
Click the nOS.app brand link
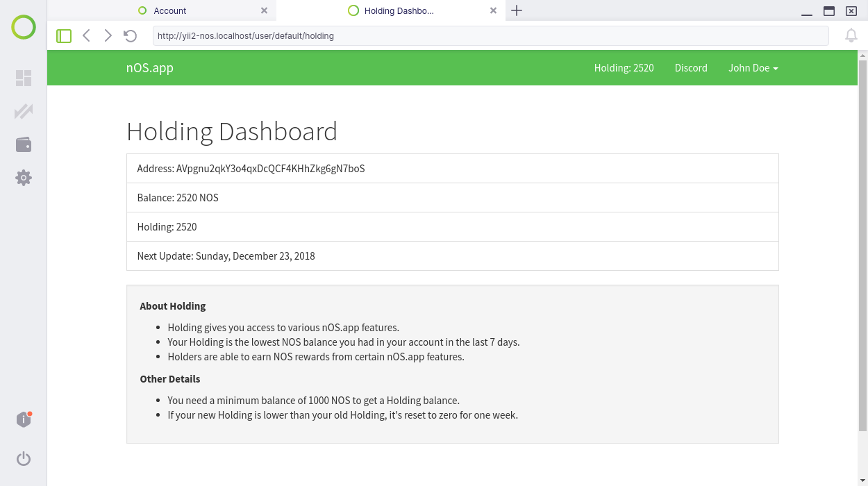click(x=150, y=67)
